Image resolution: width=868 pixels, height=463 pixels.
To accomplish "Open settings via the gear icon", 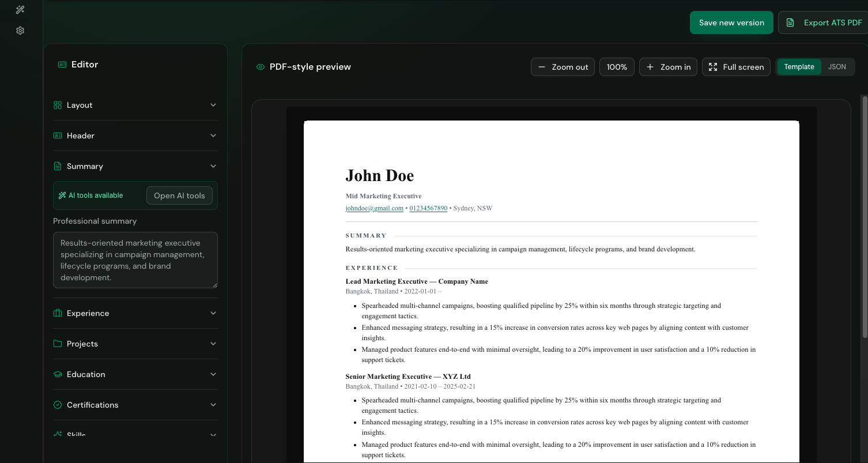I will tap(20, 30).
